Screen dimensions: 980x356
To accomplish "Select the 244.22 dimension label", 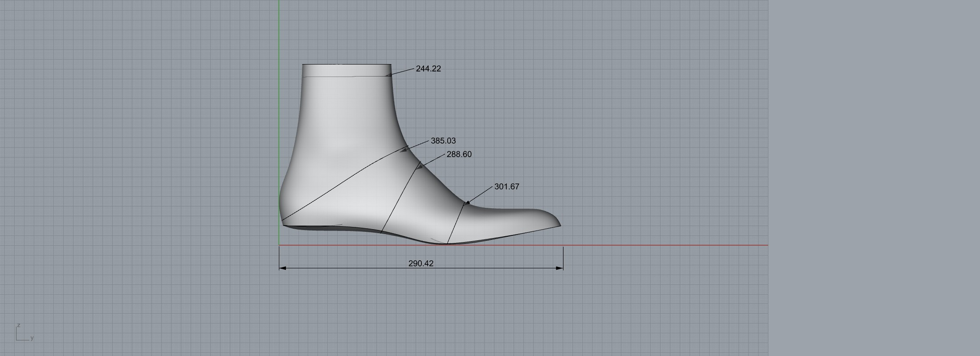I will tap(428, 69).
